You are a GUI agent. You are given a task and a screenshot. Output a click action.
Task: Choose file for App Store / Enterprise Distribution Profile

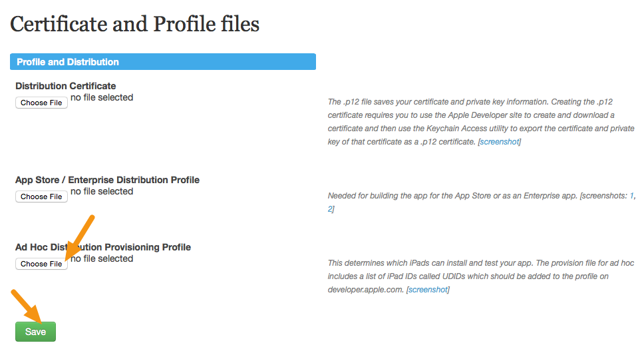[x=41, y=196]
